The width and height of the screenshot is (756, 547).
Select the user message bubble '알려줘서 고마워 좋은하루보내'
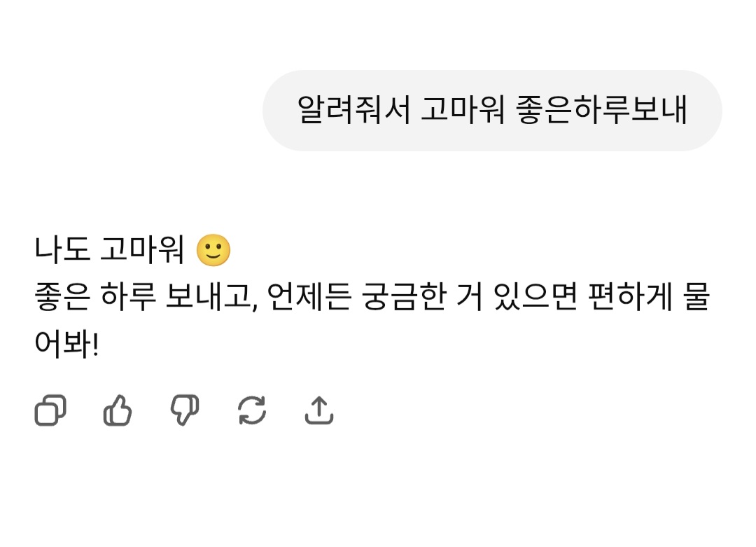point(491,111)
